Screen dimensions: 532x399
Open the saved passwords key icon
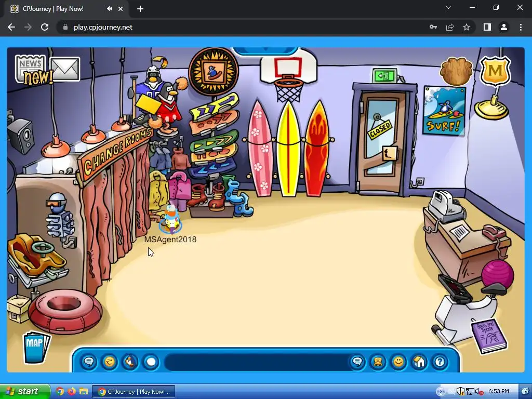click(x=433, y=27)
